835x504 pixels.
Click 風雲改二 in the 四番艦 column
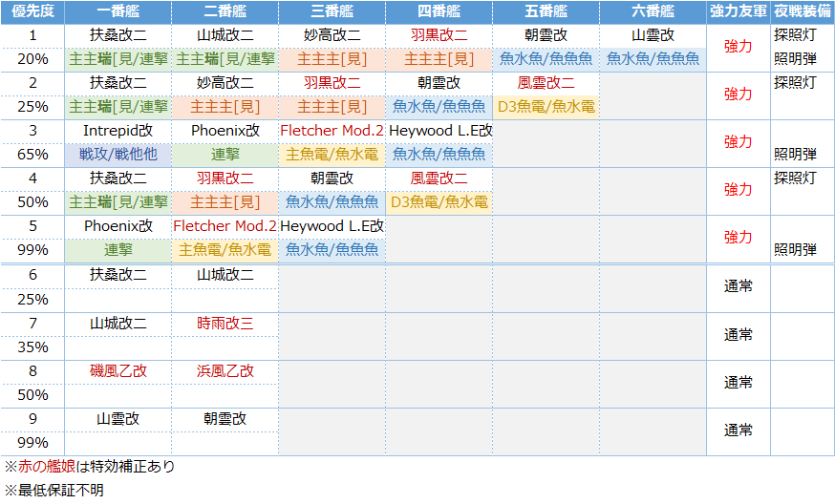tap(439, 178)
